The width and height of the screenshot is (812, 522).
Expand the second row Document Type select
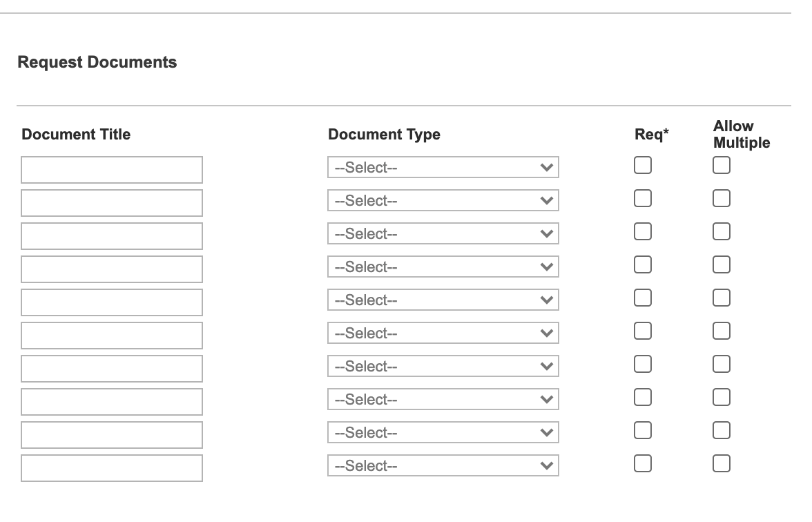coord(443,201)
